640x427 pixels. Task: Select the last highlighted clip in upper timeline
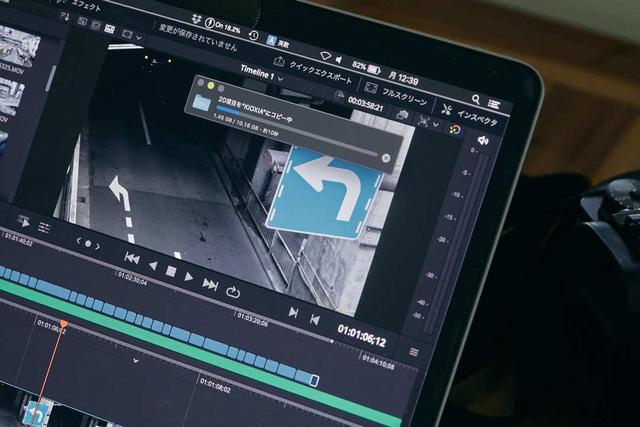pyautogui.click(x=313, y=380)
